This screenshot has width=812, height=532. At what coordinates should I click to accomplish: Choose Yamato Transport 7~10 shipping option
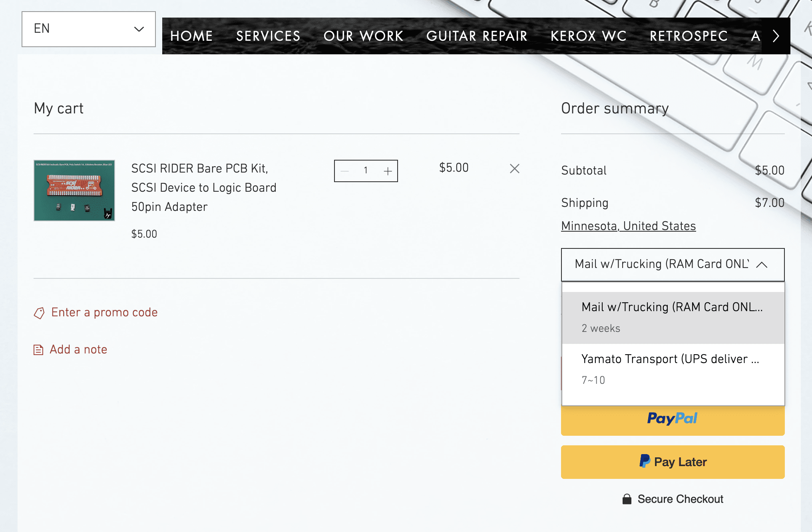(673, 370)
